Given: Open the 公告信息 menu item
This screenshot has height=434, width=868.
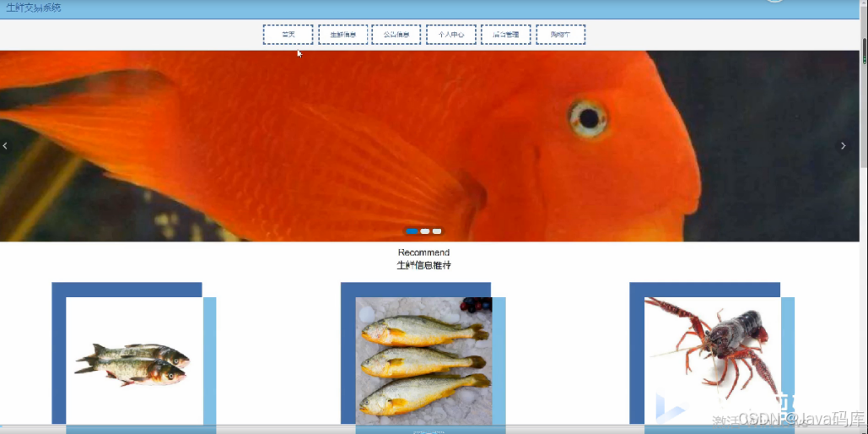Looking at the screenshot, I should coord(396,35).
